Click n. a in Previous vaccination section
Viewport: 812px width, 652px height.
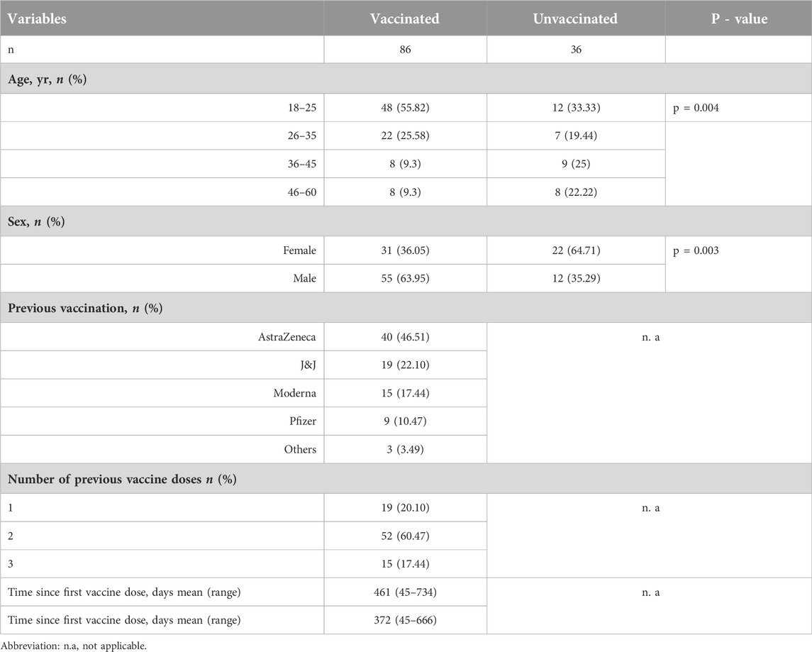click(x=650, y=337)
